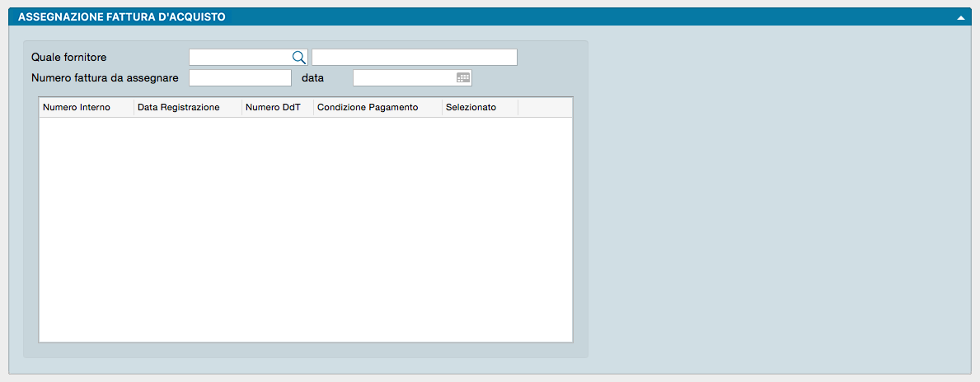
Task: Collapse the Assegnazione Fattura d'Acquisto panel
Action: pyautogui.click(x=960, y=17)
